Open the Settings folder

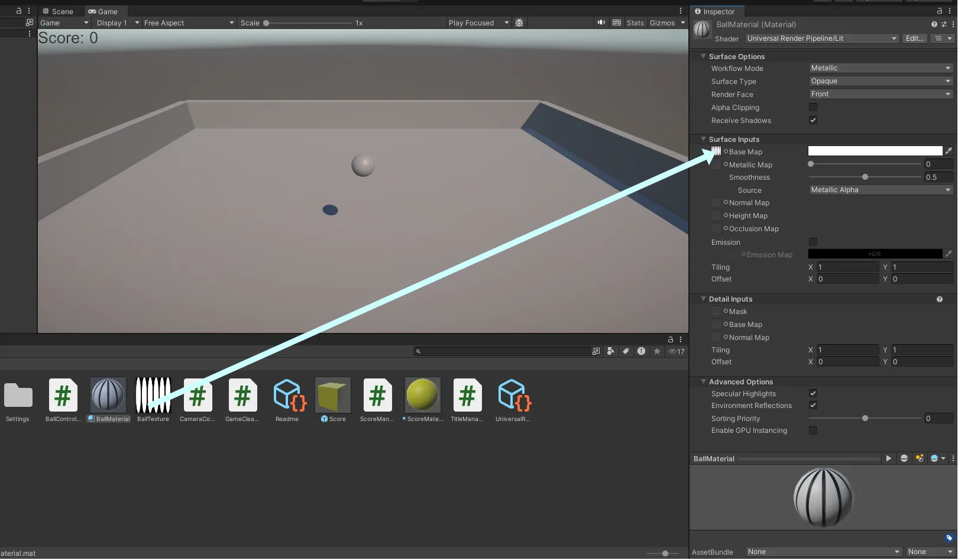coord(18,395)
